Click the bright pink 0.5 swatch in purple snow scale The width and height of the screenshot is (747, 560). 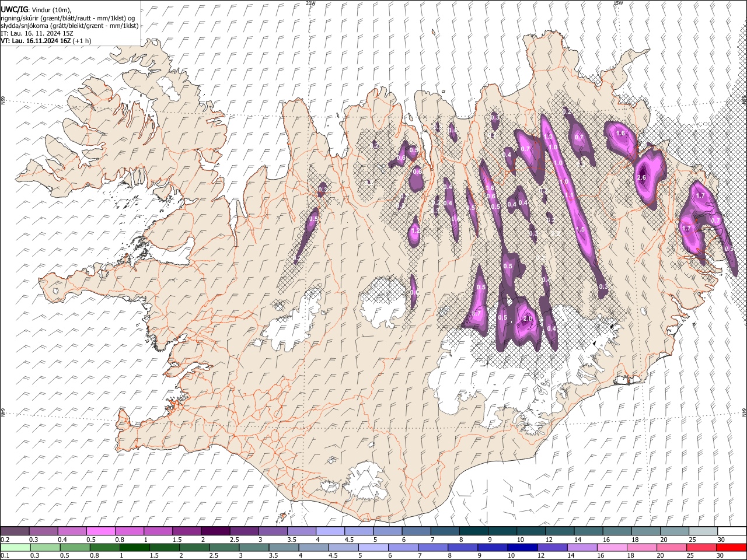tap(100, 531)
